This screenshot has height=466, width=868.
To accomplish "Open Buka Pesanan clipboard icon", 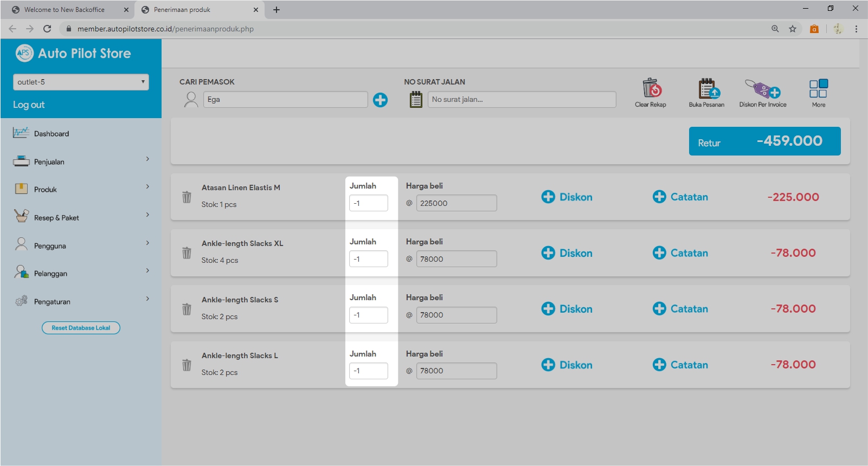I will click(x=707, y=88).
